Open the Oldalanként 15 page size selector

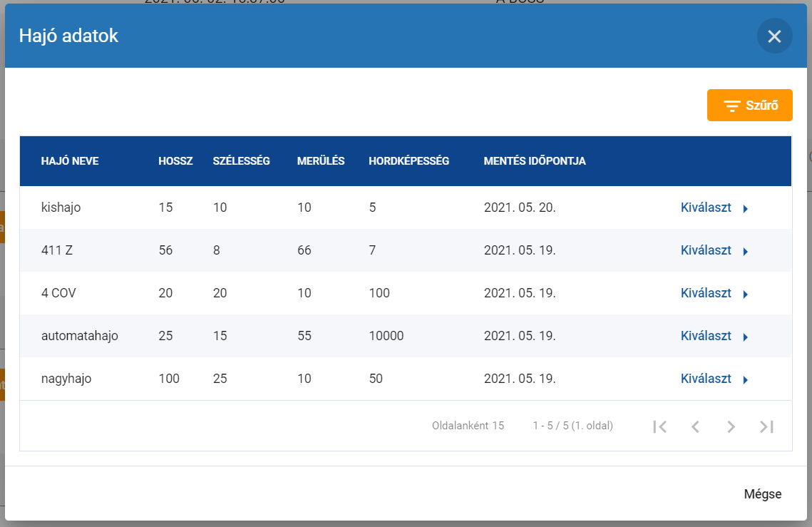coord(468,426)
